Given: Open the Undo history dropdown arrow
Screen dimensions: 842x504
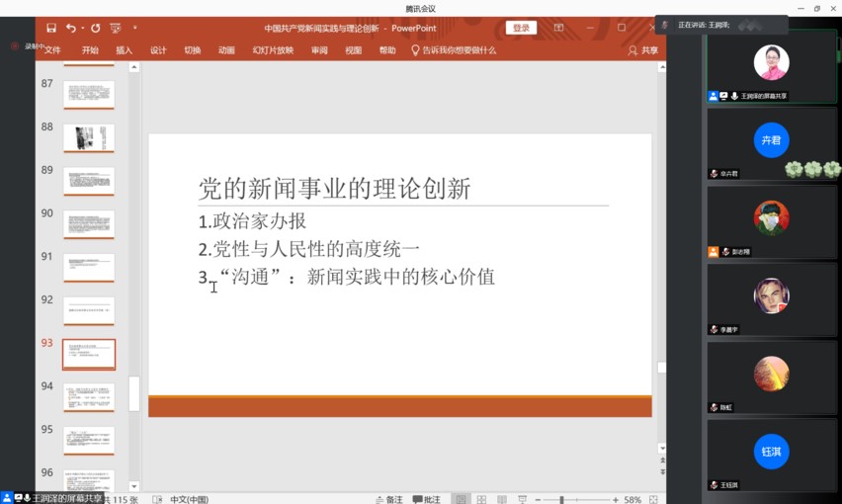Looking at the screenshot, I should tap(82, 29).
